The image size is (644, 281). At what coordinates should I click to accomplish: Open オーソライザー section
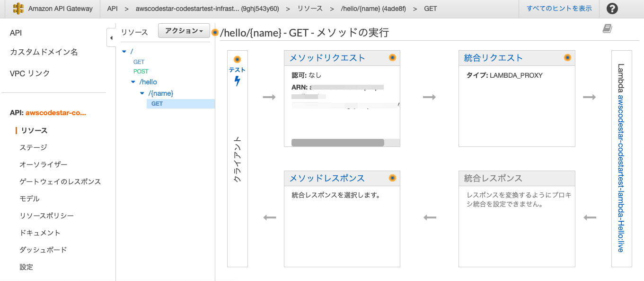[44, 164]
